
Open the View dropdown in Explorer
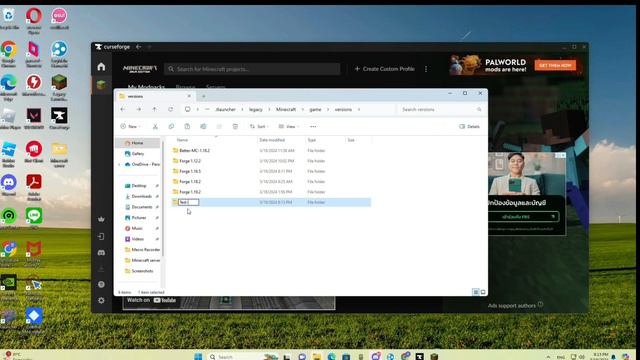(289, 127)
